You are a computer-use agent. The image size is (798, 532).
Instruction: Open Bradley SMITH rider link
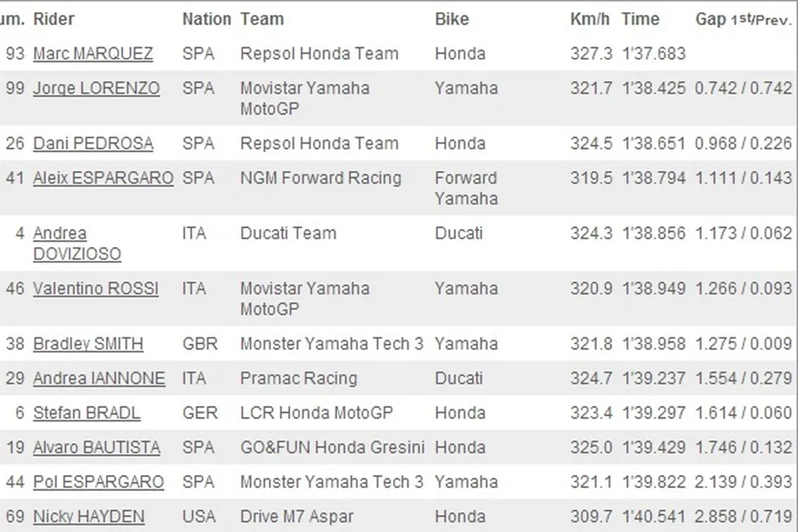click(x=88, y=344)
